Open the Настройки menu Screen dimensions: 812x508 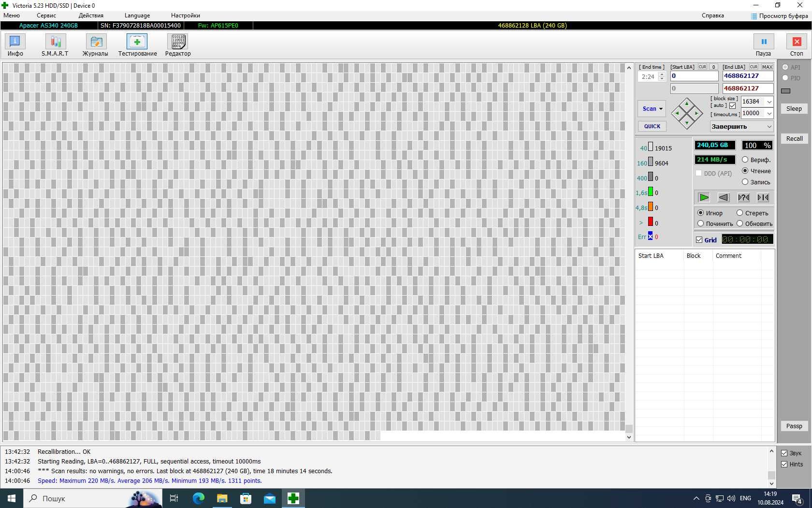[x=186, y=15]
